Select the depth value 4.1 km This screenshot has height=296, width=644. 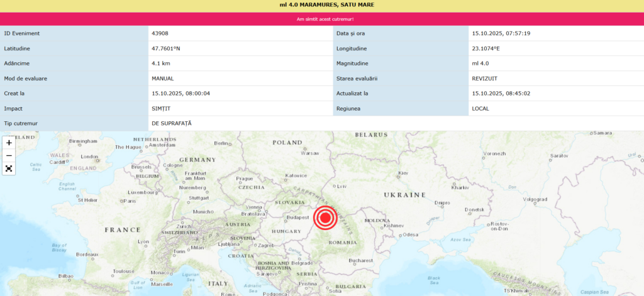pos(161,63)
